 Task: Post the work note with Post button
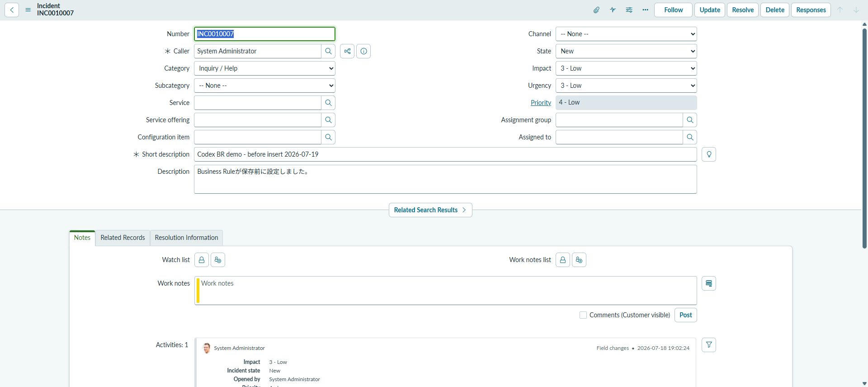(685, 315)
